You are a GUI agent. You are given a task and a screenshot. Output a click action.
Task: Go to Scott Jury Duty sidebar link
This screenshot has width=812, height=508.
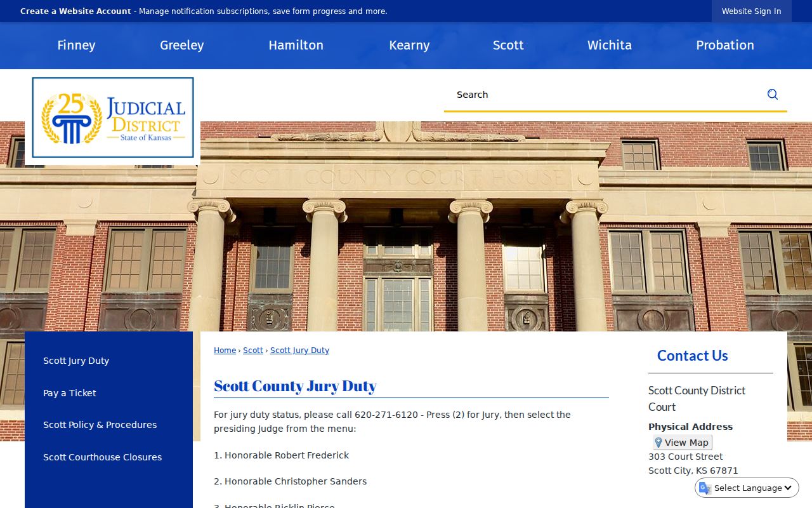pos(76,361)
